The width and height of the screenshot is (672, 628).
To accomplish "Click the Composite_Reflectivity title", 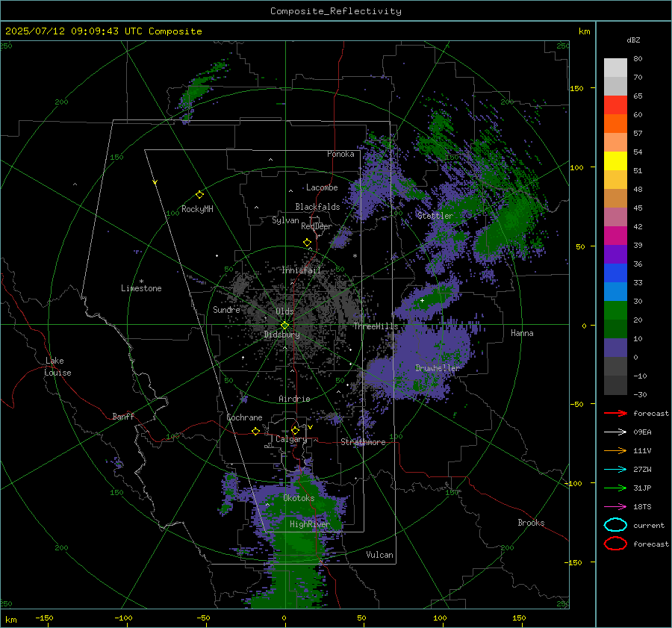I will pos(335,11).
